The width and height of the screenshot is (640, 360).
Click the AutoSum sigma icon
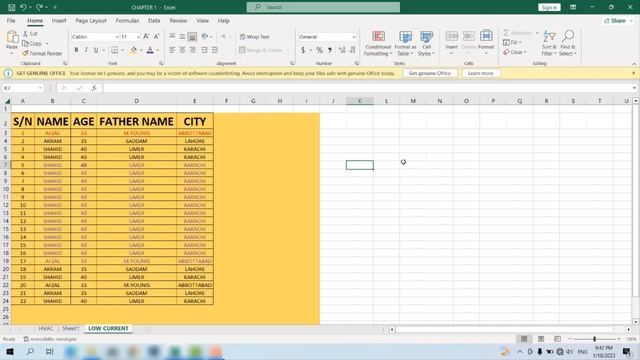point(507,33)
